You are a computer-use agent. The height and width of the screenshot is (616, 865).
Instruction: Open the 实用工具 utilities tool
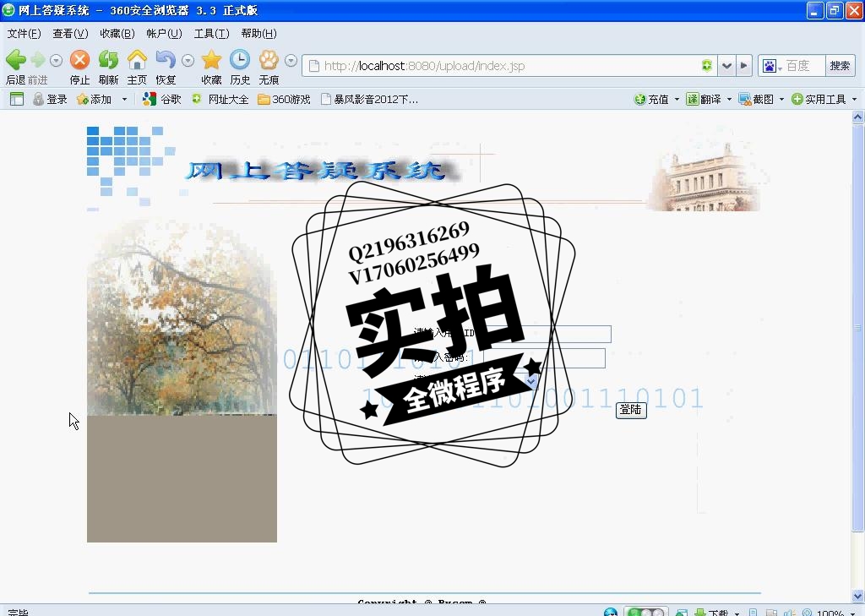[x=819, y=99]
